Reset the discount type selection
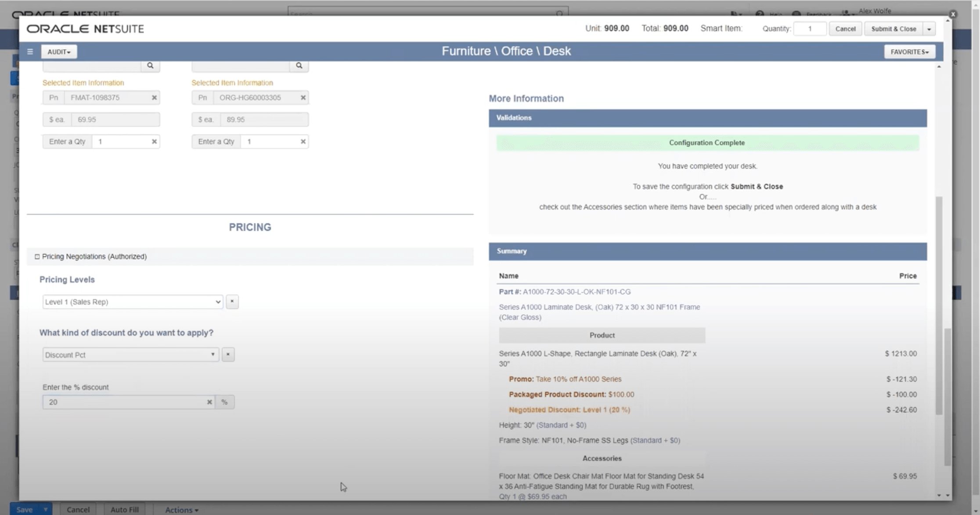The width and height of the screenshot is (980, 515). pyautogui.click(x=228, y=355)
